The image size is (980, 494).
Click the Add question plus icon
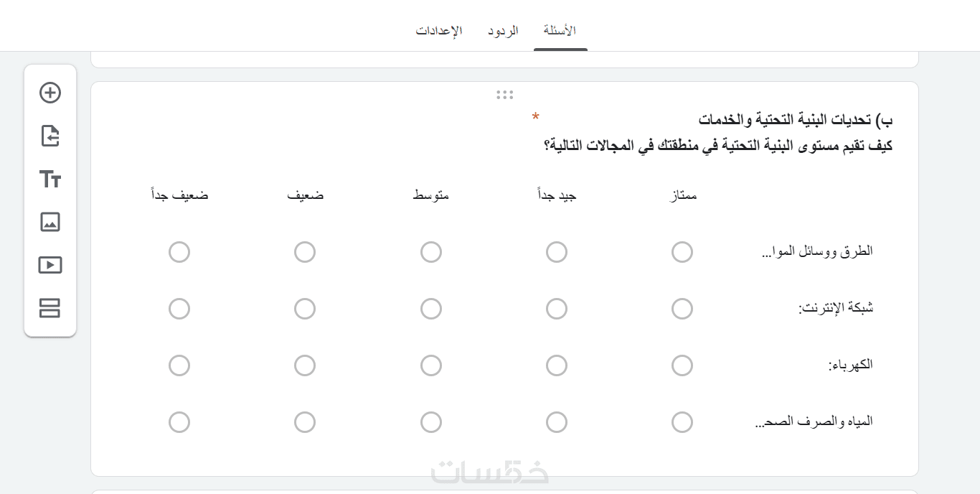click(50, 93)
